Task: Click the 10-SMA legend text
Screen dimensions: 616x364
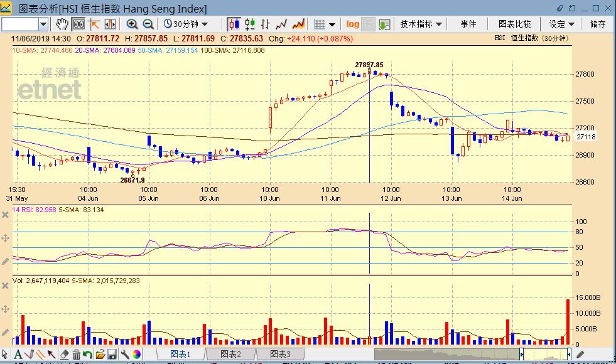Action: [x=43, y=50]
